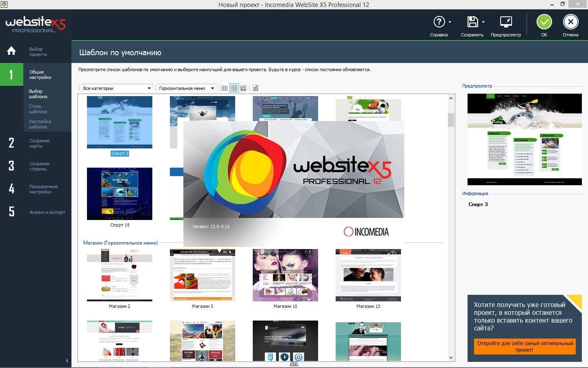Image resolution: width=588 pixels, height=368 pixels.
Task: Expand the Сохранить dropdown arrow
Action: pyautogui.click(x=483, y=22)
